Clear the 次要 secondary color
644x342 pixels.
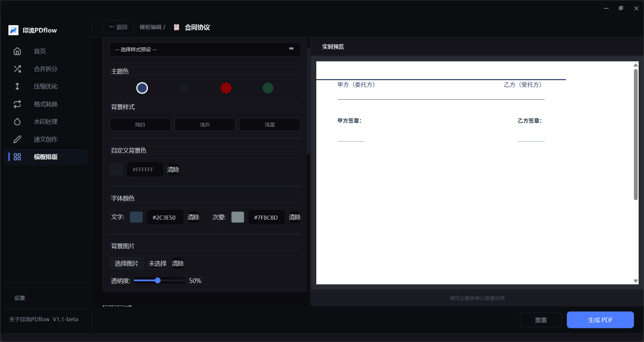(295, 217)
